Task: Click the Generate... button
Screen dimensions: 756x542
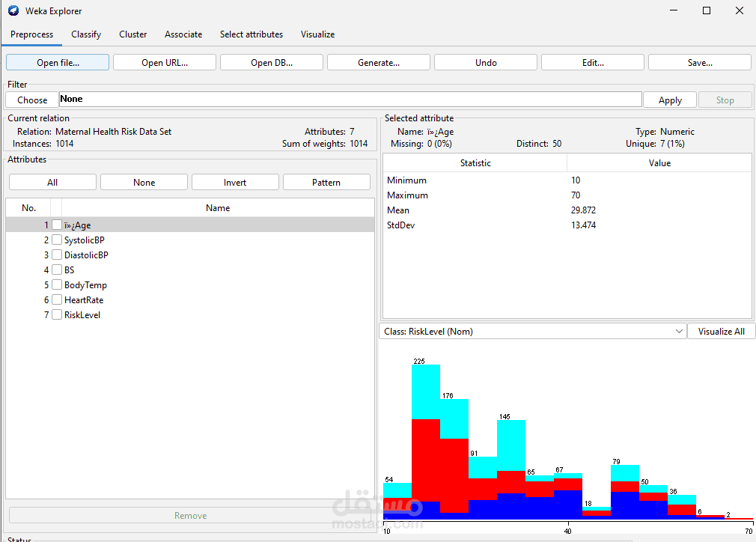Action: [x=379, y=63]
